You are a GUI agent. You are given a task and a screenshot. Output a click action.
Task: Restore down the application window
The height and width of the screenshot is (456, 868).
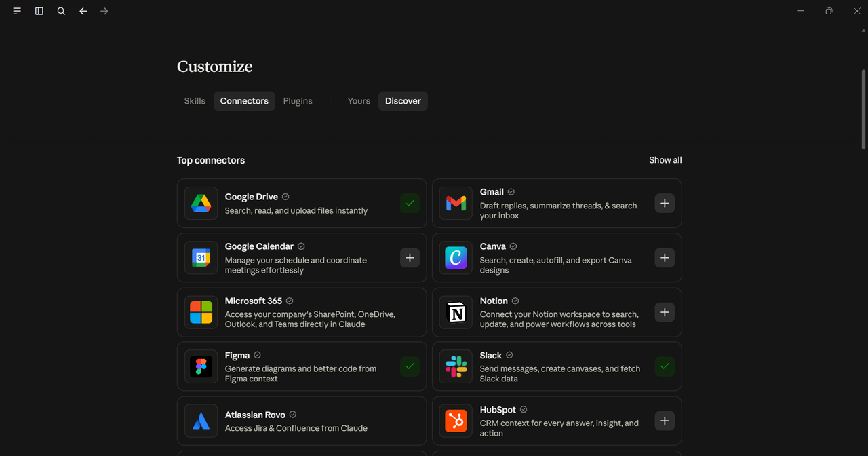point(829,11)
